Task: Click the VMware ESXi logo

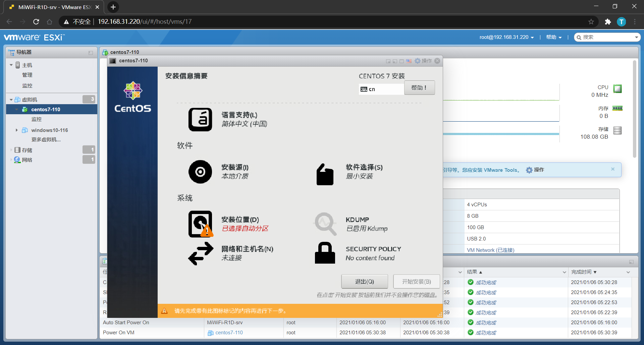Action: click(34, 37)
